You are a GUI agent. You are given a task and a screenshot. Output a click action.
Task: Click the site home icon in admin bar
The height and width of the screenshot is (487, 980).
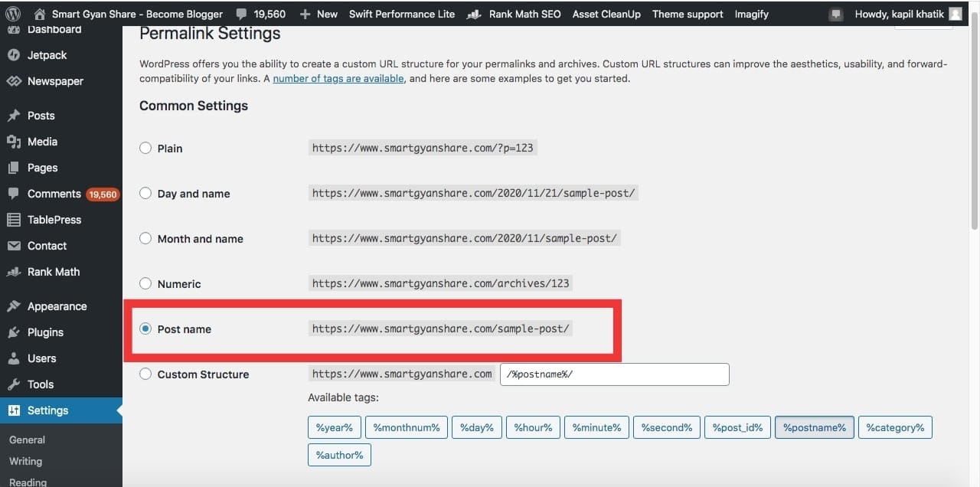click(x=39, y=14)
